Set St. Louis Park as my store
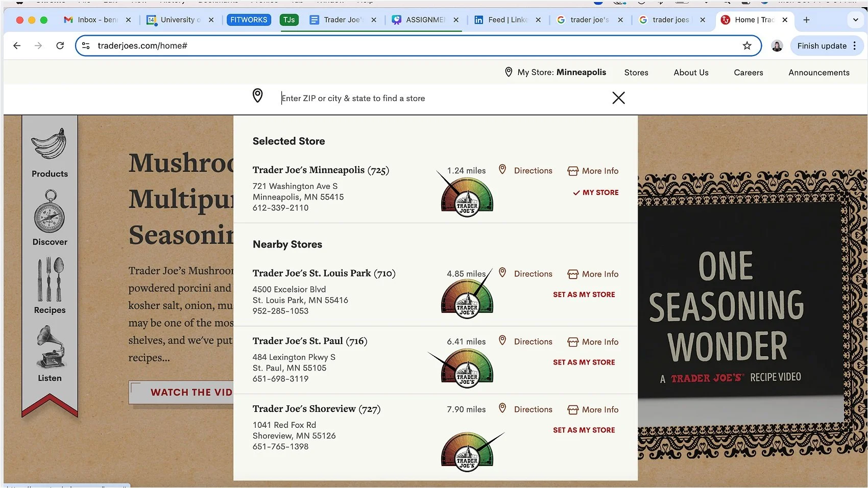The width and height of the screenshot is (868, 488). point(584,295)
